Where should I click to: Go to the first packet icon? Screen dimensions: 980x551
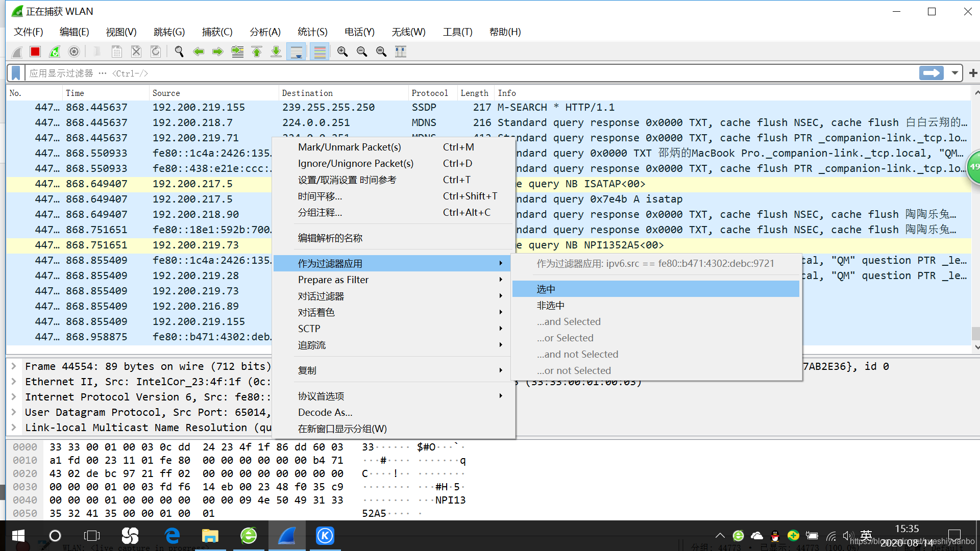[x=257, y=52]
